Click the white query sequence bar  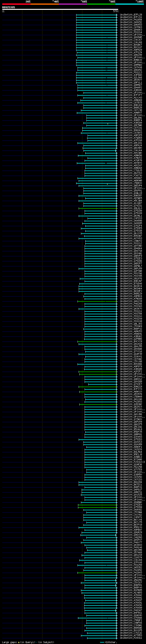60,9
